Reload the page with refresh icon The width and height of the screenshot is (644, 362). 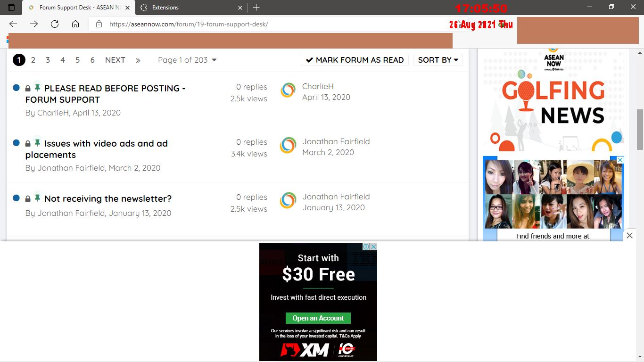click(x=55, y=24)
